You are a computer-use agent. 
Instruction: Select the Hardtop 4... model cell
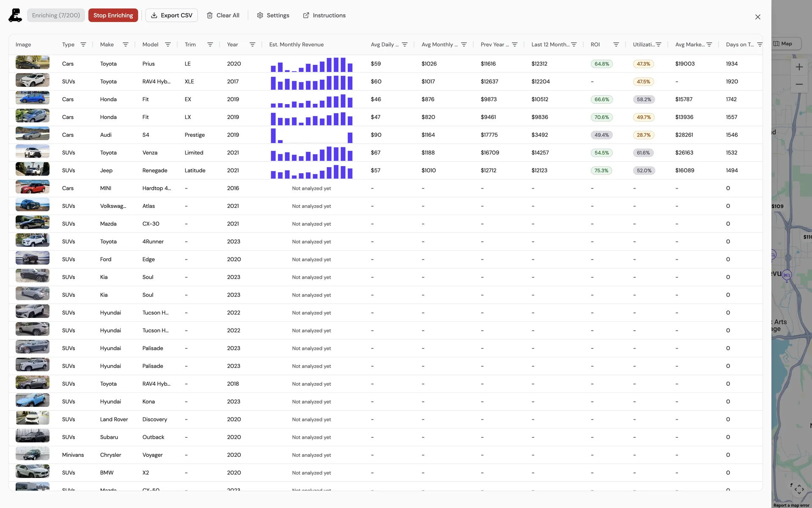(x=156, y=188)
